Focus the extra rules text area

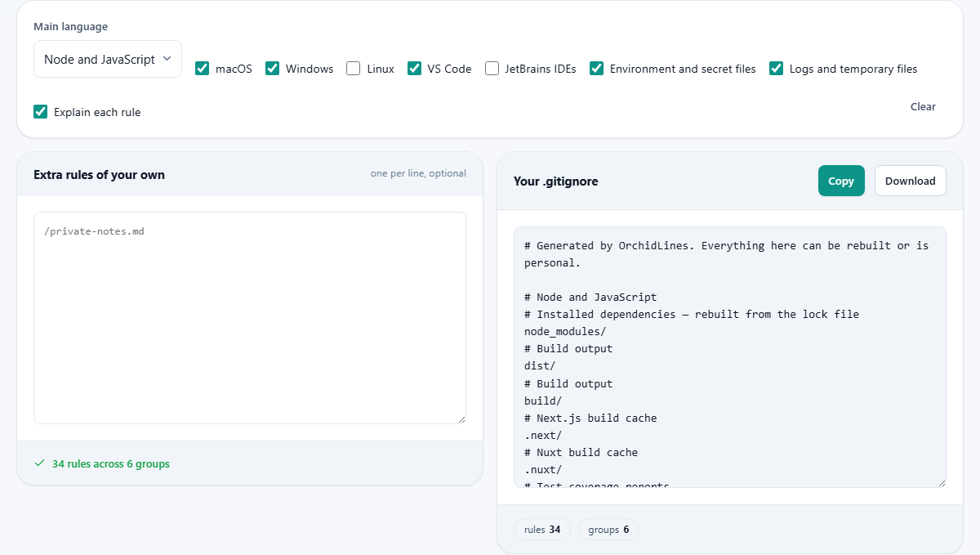pos(250,318)
